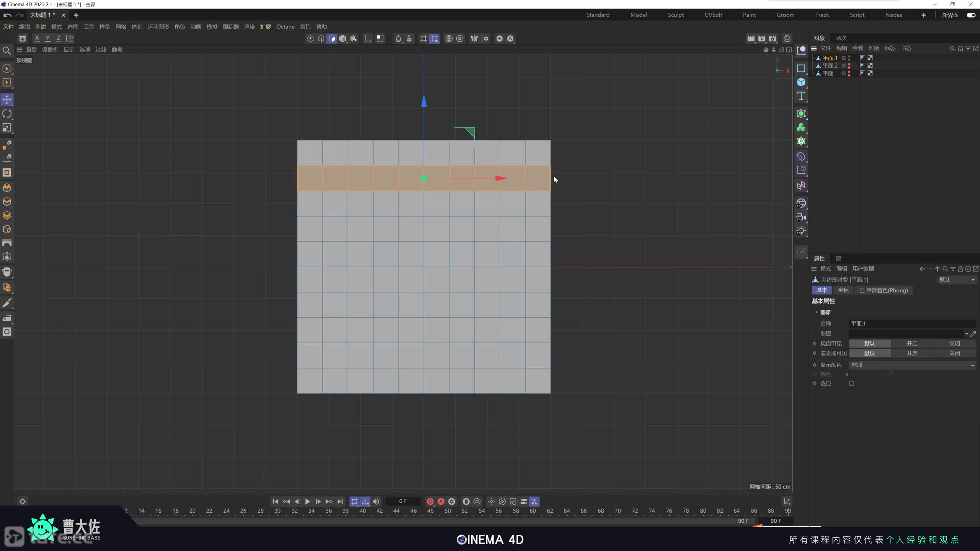
Task: Toggle the 新界面 new layout switch
Action: point(970,15)
